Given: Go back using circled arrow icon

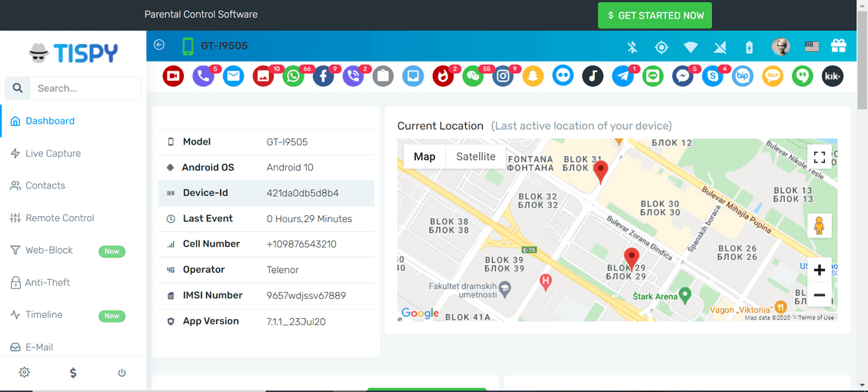Looking at the screenshot, I should click(159, 45).
